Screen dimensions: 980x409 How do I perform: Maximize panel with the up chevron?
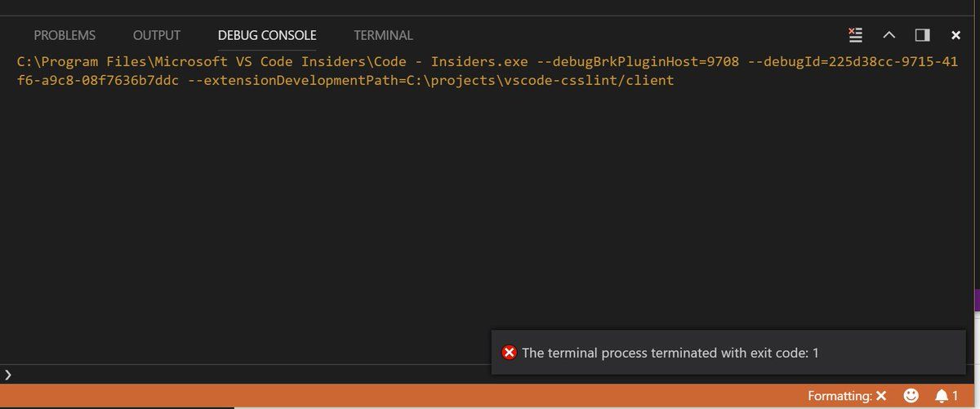coord(889,35)
